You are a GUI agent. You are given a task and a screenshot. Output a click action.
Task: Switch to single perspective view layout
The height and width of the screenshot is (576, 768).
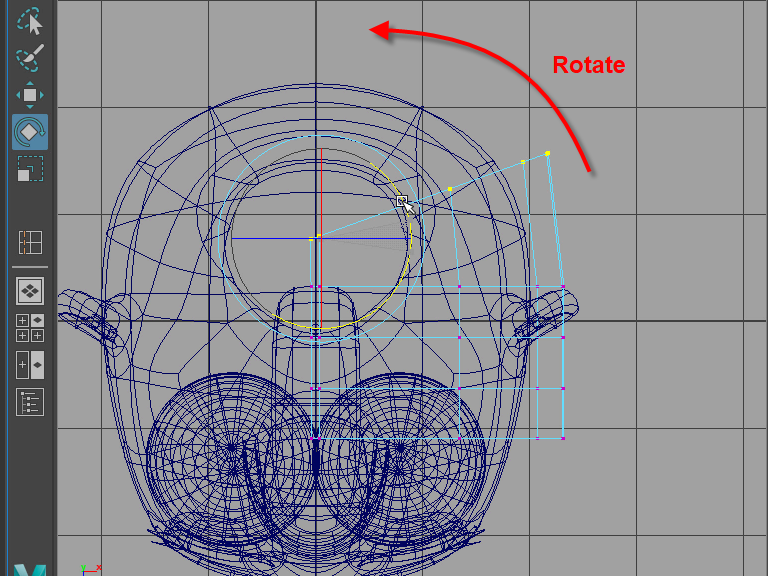point(29,291)
